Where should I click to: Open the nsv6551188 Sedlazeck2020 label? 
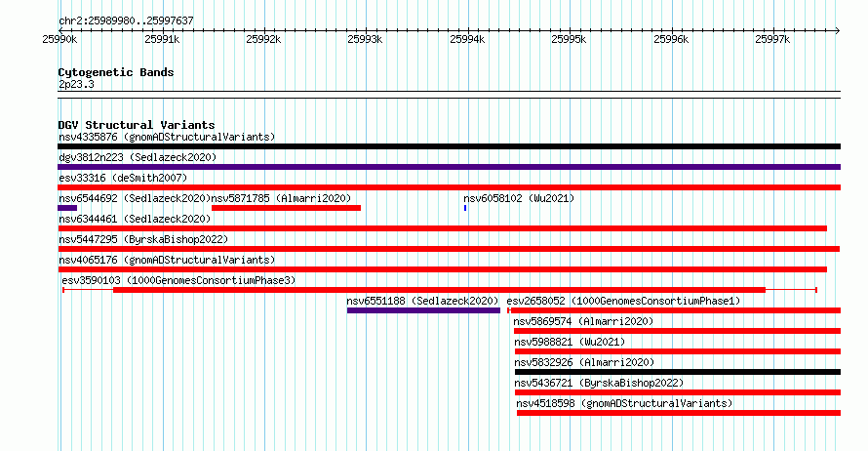coord(422,301)
